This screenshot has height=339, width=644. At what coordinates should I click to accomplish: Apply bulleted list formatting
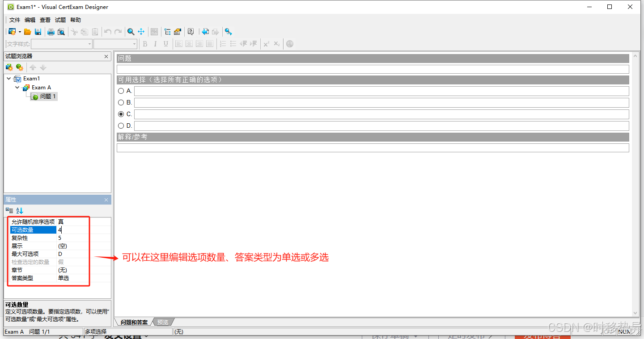click(x=233, y=44)
